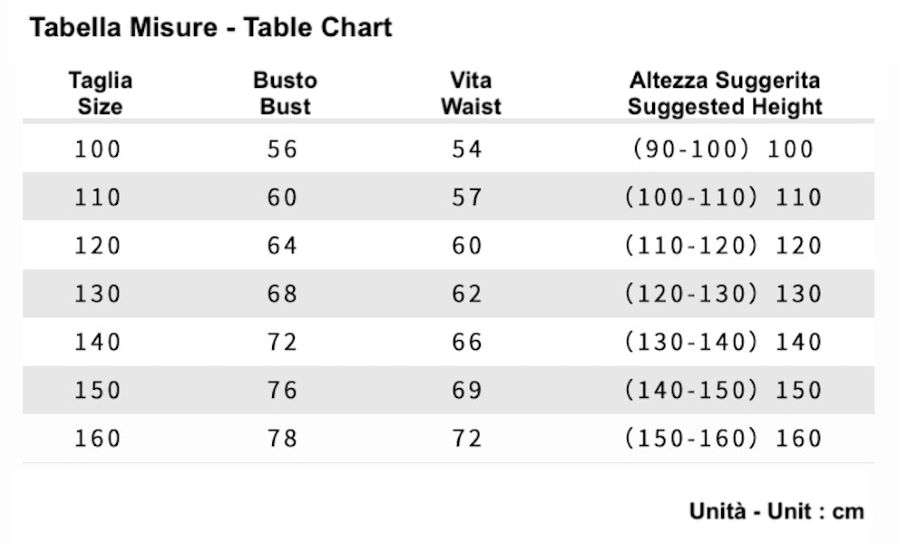900x544 pixels.
Task: Click the Vita Waist column header
Action: coord(470,93)
